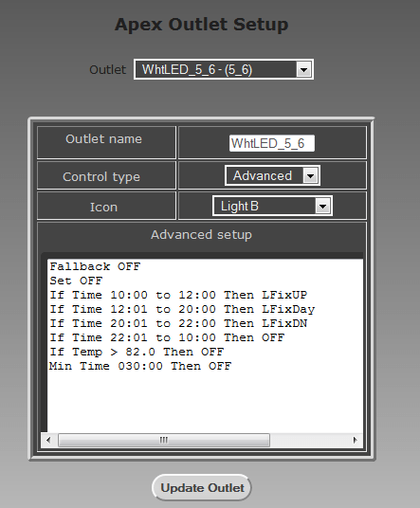Click the 'Min Time 030:00 Then OFF' line

(140, 366)
